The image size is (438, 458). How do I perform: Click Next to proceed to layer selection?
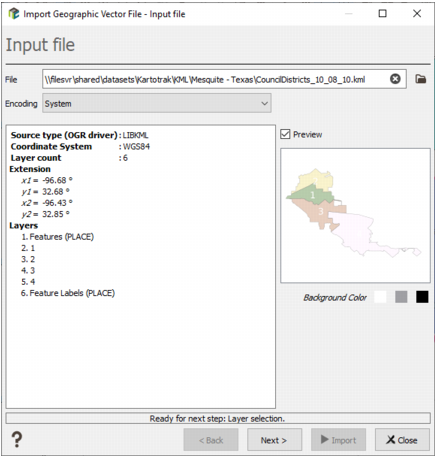coord(274,440)
